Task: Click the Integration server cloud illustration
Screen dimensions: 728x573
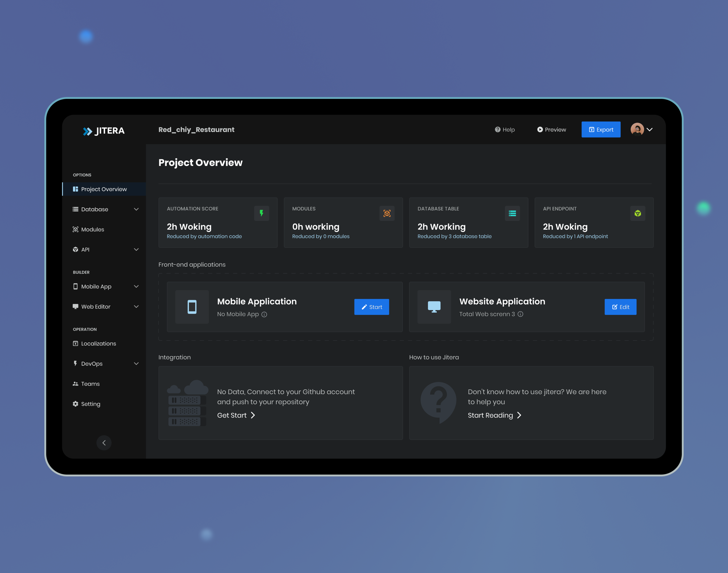Action: (188, 403)
